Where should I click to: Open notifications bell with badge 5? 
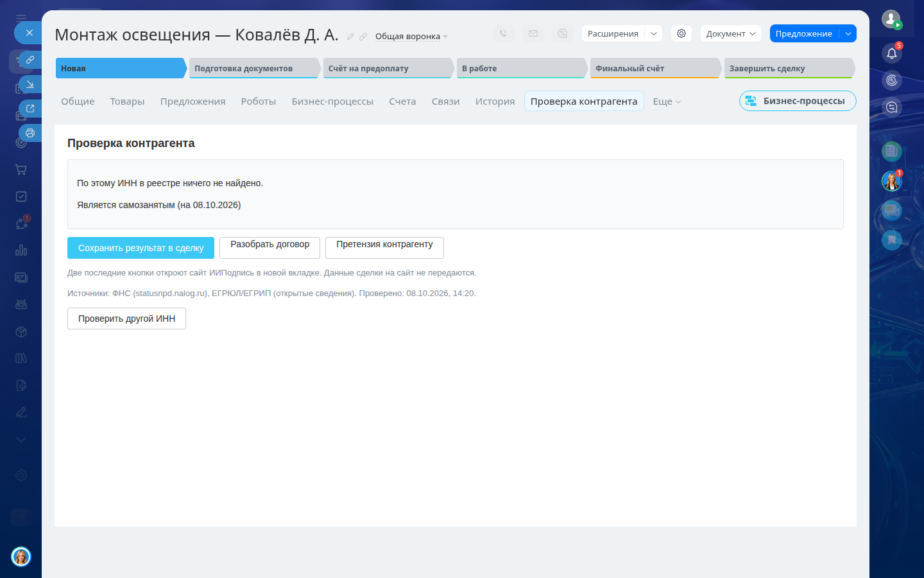pyautogui.click(x=892, y=53)
